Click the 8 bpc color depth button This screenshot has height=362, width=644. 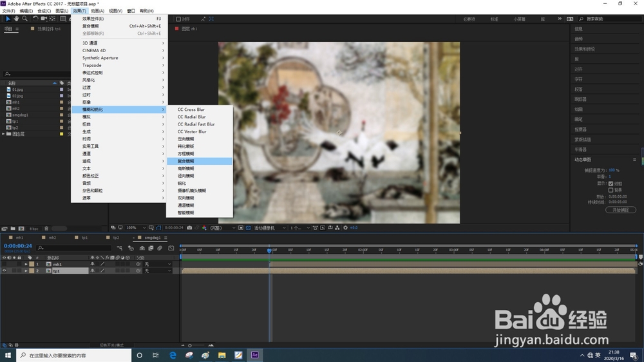click(x=33, y=229)
